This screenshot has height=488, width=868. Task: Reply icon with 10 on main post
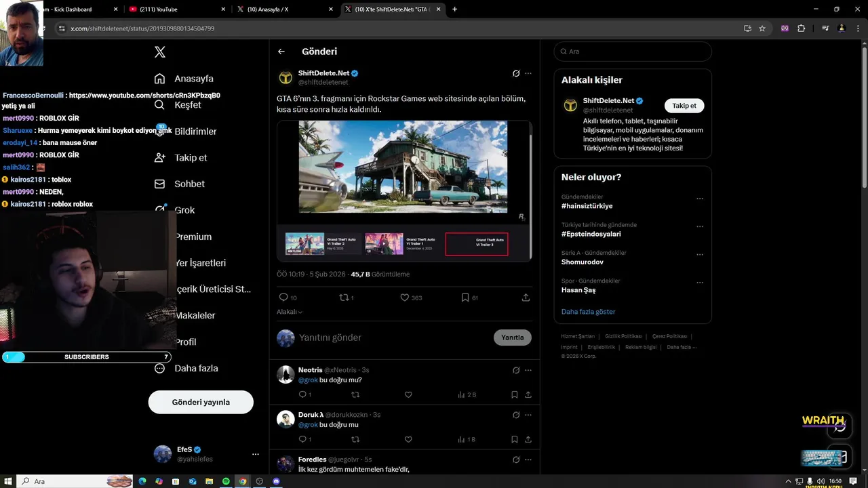coord(288,298)
